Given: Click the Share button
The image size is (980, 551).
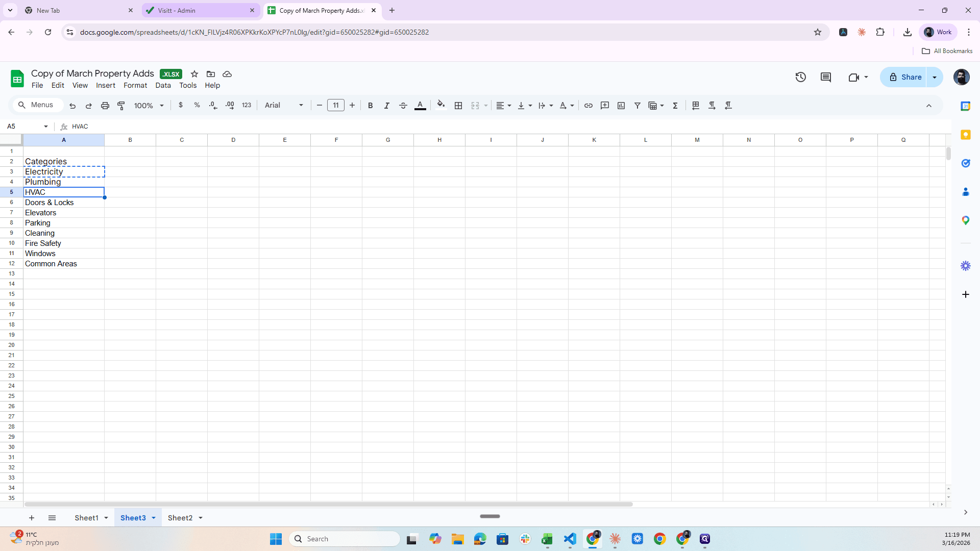Looking at the screenshot, I should [x=904, y=77].
